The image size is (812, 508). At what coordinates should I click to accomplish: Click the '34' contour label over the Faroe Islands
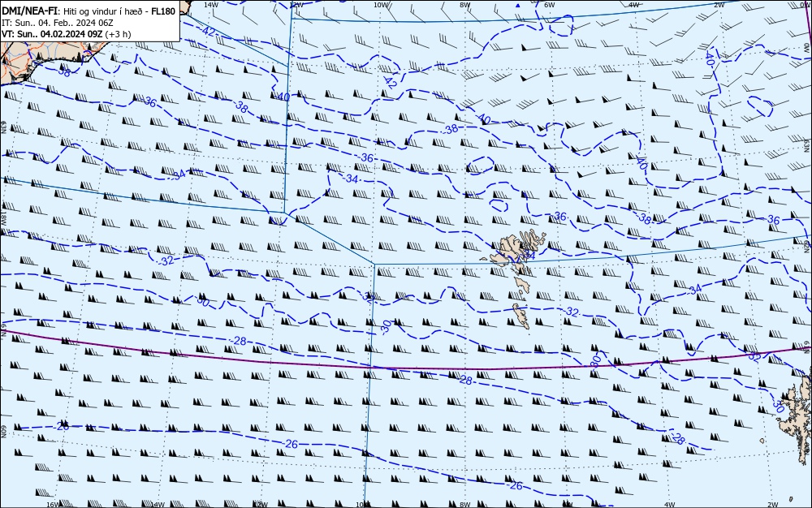pyautogui.click(x=529, y=256)
